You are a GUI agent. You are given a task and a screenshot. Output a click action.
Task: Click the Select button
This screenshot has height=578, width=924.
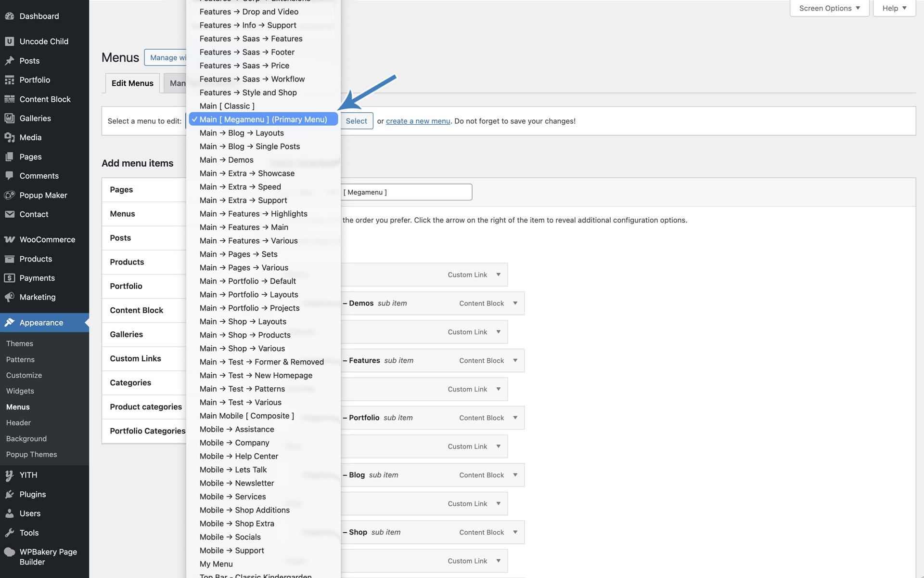356,121
